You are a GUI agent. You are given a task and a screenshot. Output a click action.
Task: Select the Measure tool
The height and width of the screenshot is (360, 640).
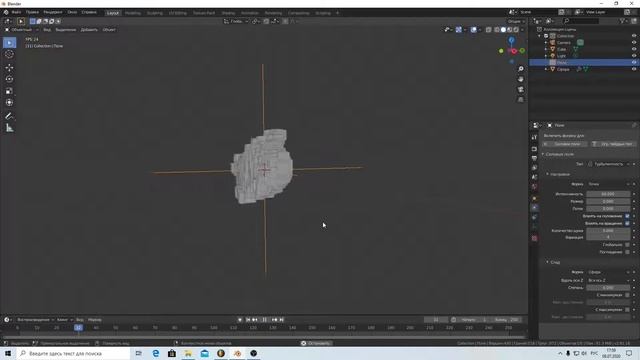[9, 128]
